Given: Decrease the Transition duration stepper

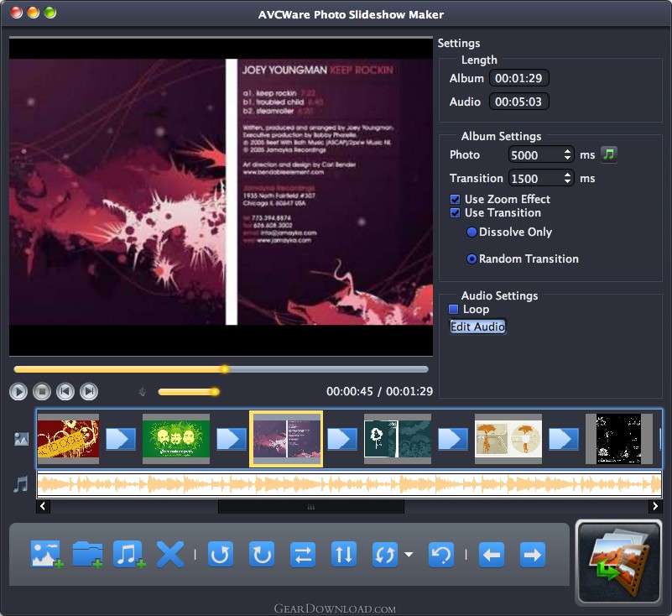Looking at the screenshot, I should (x=567, y=182).
